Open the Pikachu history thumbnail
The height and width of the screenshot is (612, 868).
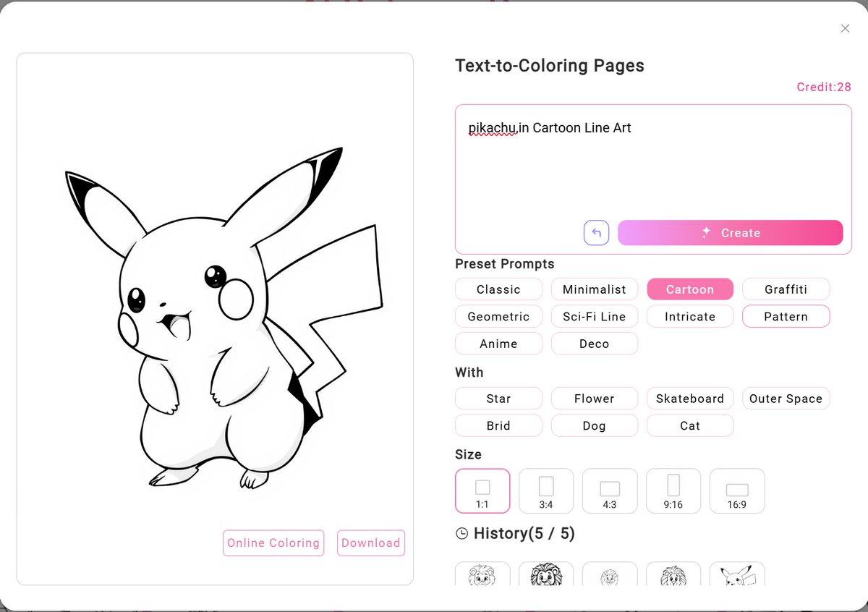point(737,574)
